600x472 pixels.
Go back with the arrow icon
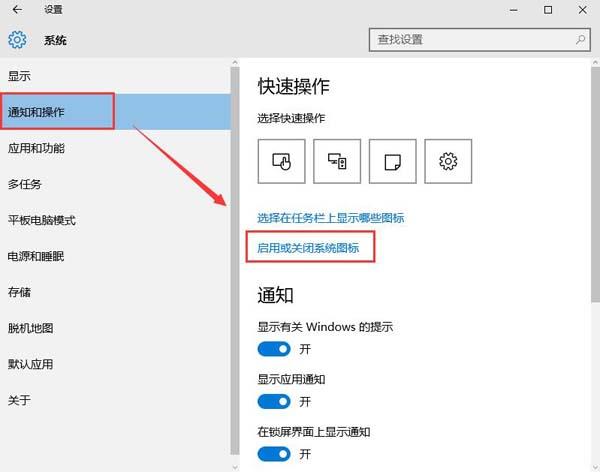17,10
